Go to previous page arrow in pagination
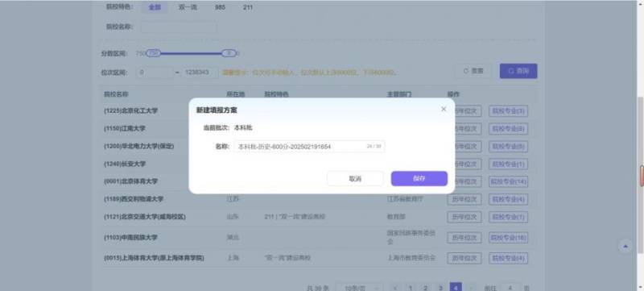This screenshot has height=291, width=644. (395, 288)
